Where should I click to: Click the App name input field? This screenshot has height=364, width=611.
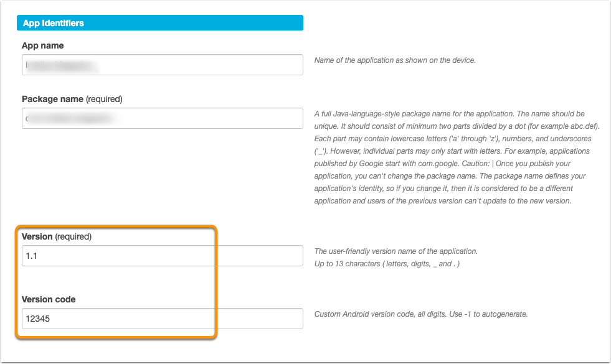coord(163,65)
